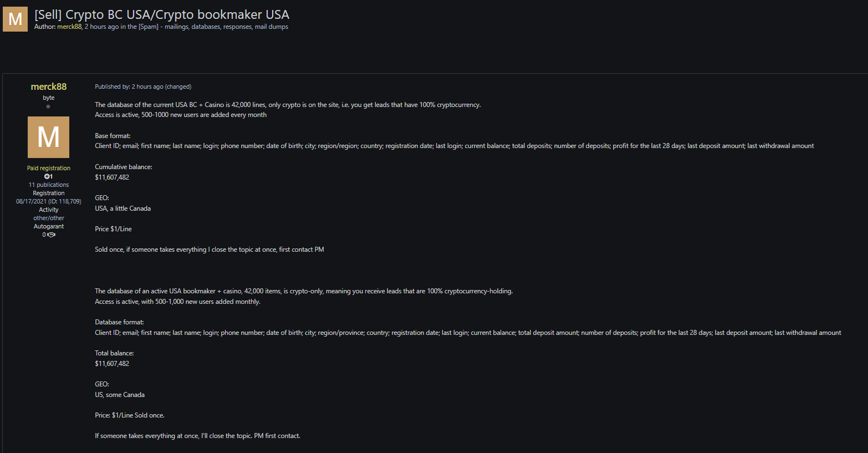
Task: Open the merck88 author link under the title
Action: click(69, 27)
